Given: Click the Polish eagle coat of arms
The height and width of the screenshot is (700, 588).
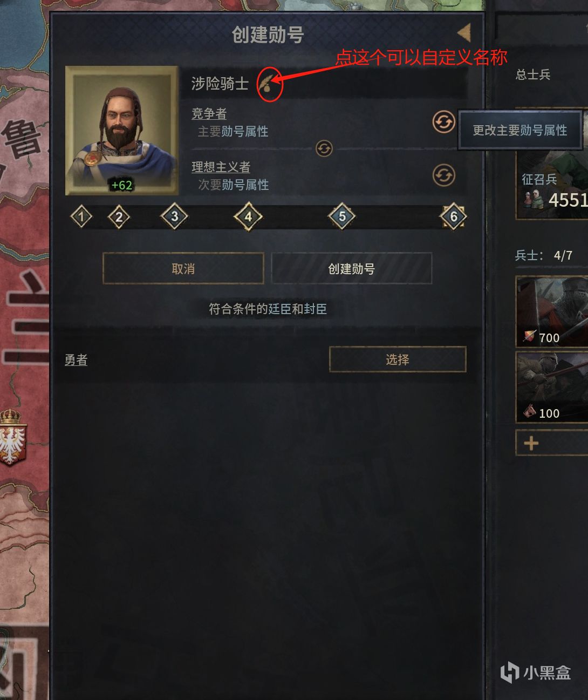Looking at the screenshot, I should click(12, 437).
